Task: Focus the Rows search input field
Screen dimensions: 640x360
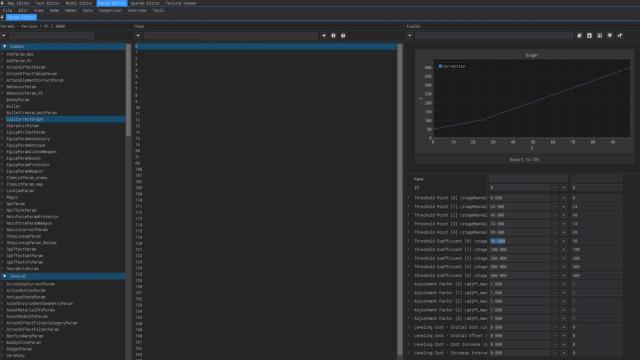Action: tap(231, 36)
